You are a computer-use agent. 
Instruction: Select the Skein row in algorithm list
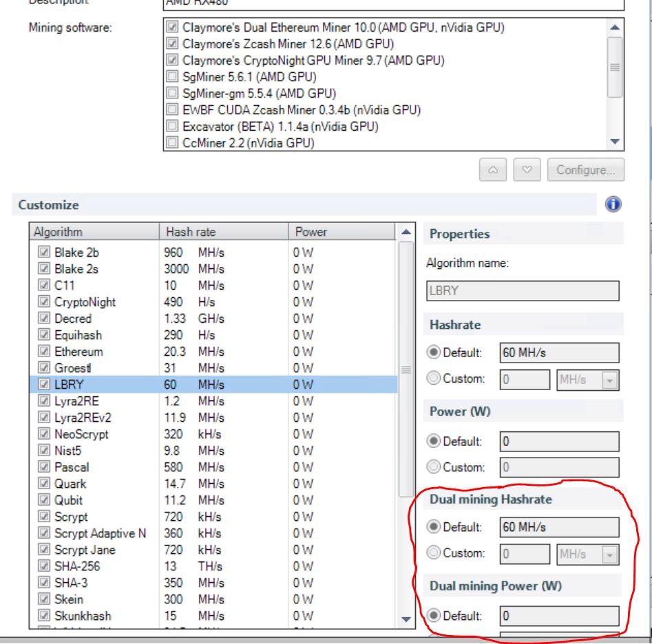(x=213, y=599)
